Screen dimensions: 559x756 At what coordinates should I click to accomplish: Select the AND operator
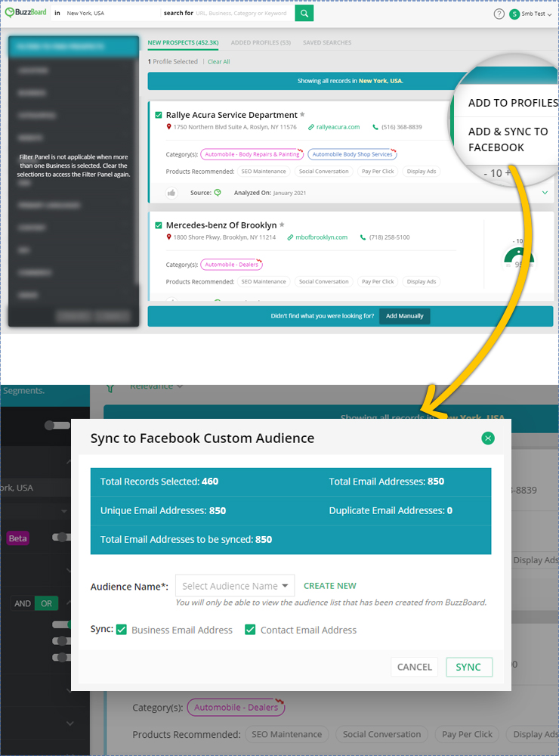23,603
